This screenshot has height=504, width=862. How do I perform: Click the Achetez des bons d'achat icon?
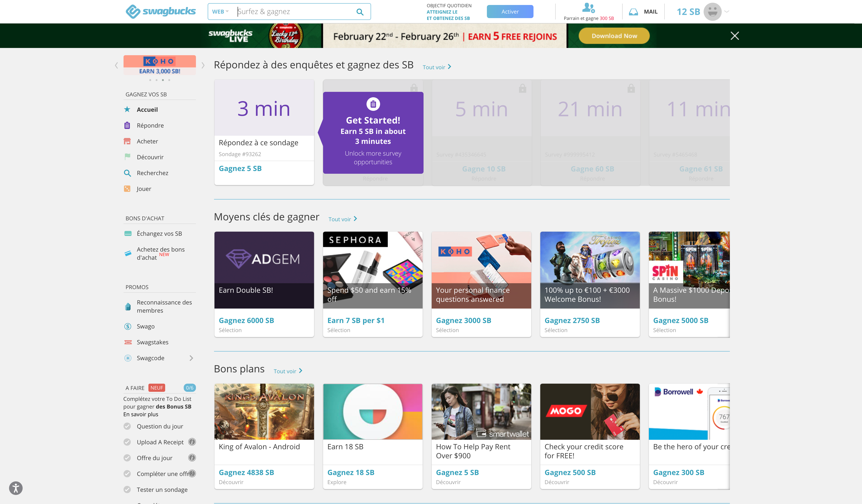[128, 253]
